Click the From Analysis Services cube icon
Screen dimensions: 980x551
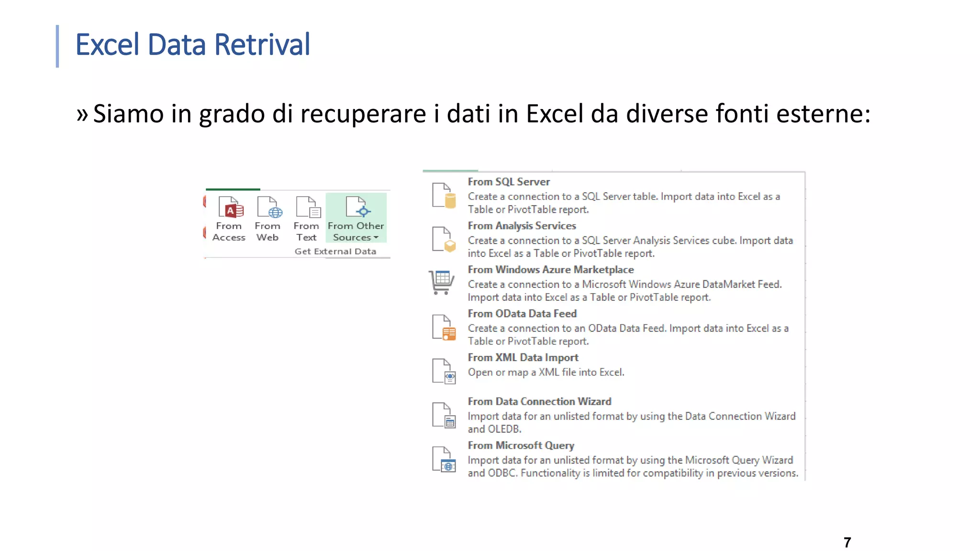coord(444,240)
